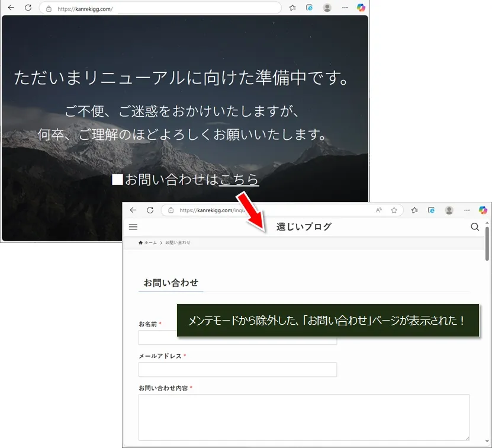Click the お名前 text field

click(x=237, y=337)
